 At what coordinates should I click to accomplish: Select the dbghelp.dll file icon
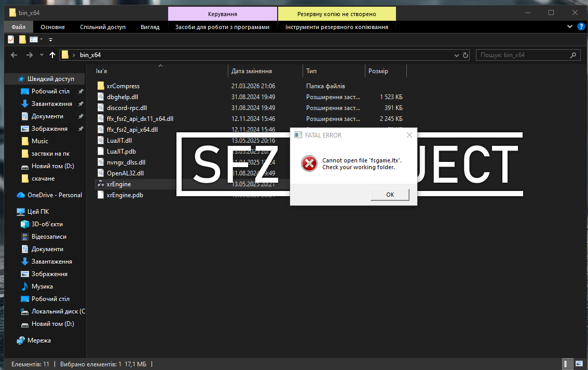pos(101,97)
